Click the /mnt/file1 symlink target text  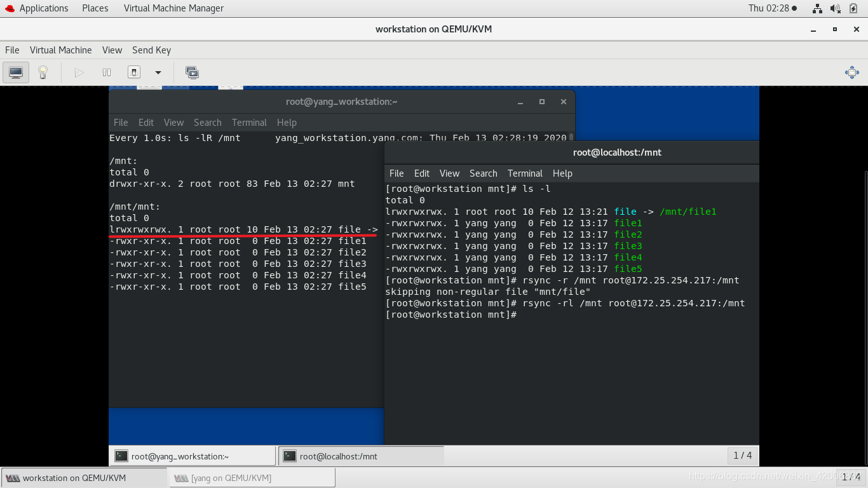[688, 212]
